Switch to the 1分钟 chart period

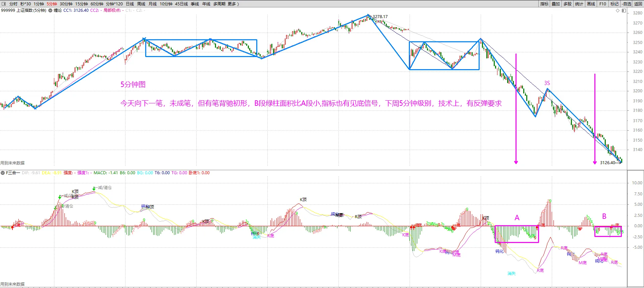(x=39, y=4)
